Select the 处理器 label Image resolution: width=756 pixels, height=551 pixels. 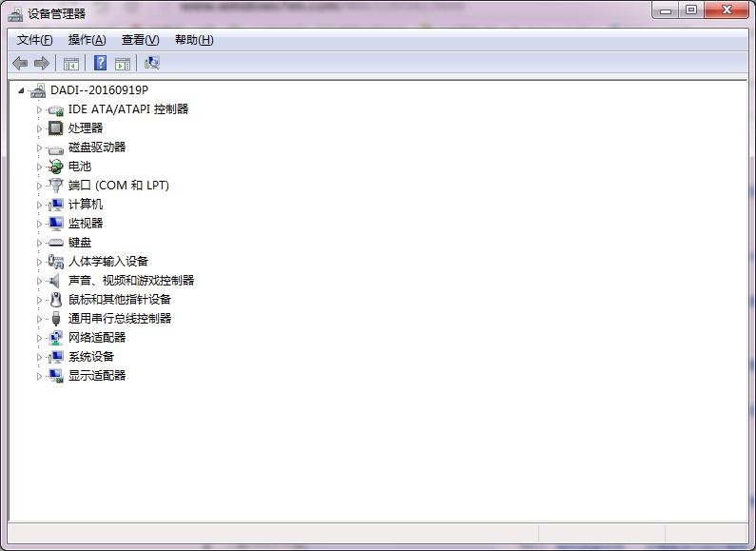pyautogui.click(x=86, y=128)
